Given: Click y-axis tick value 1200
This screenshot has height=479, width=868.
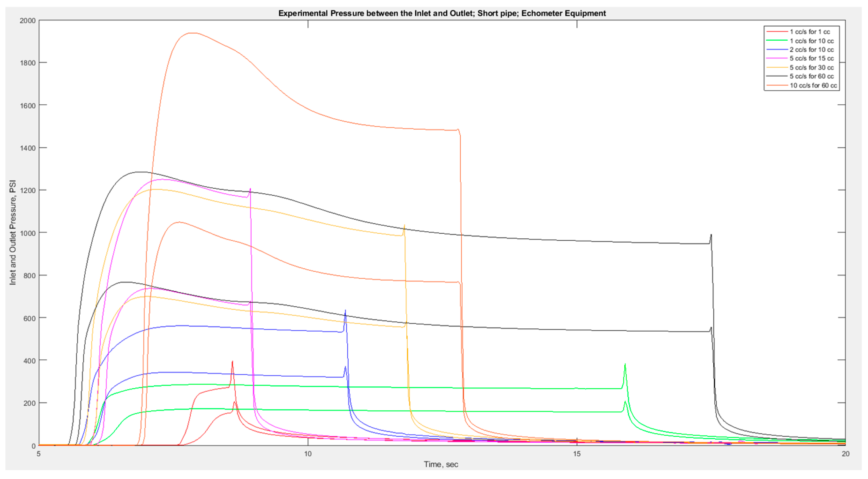Looking at the screenshot, I should tap(28, 191).
